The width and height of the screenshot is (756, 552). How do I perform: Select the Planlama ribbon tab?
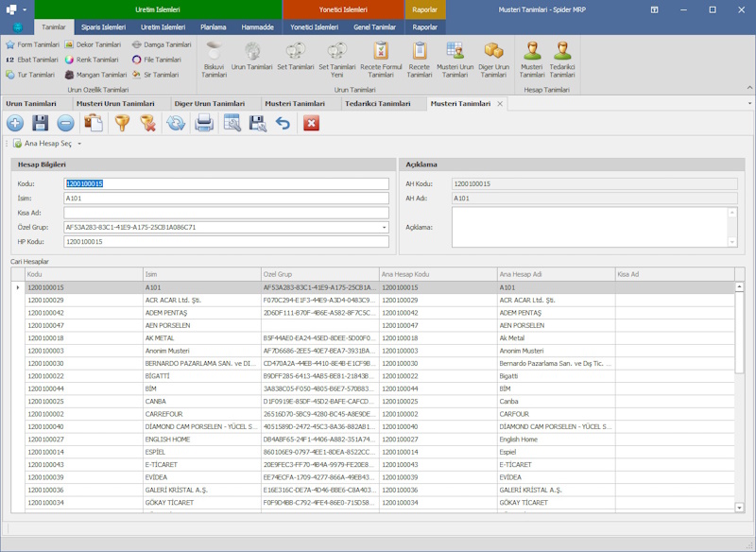pos(214,27)
